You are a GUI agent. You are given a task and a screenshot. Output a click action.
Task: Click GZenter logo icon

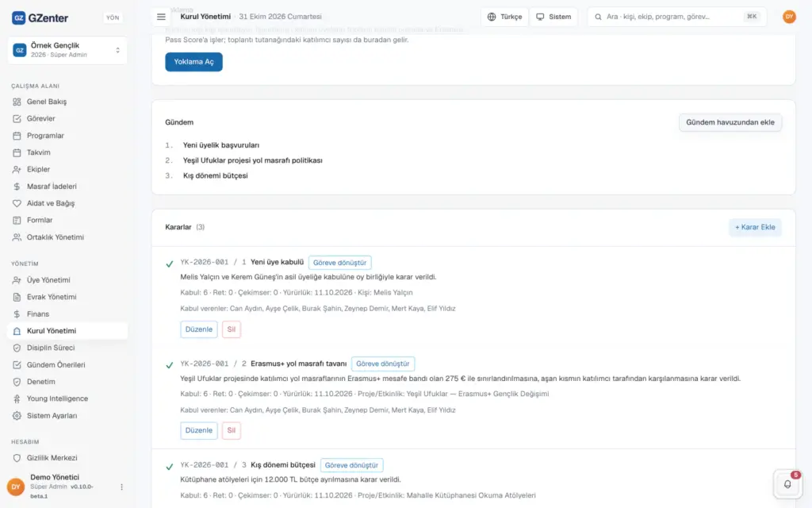tap(18, 17)
